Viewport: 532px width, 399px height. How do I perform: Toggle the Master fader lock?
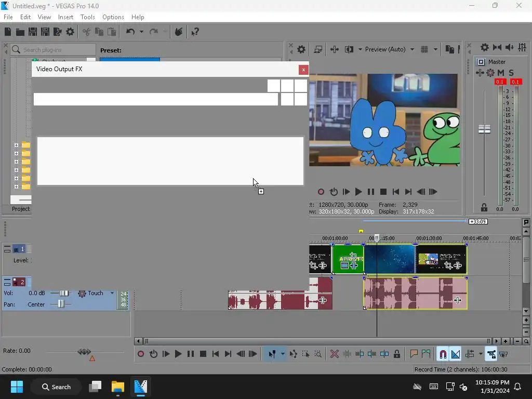coord(484,207)
